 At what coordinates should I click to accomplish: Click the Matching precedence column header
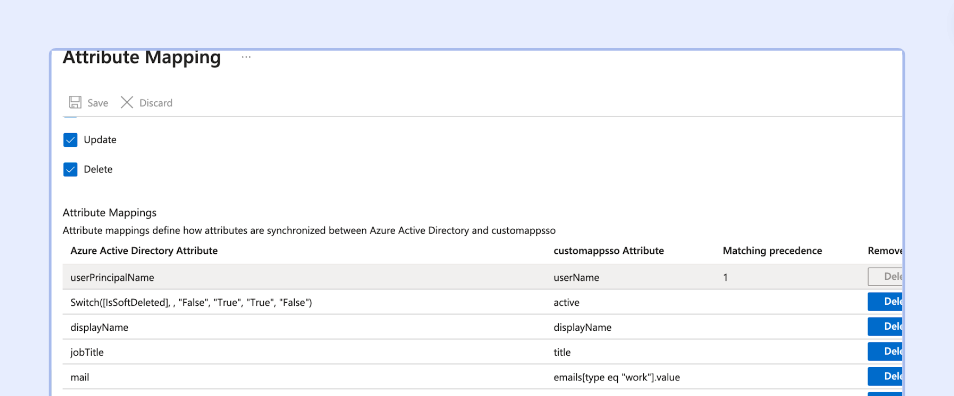point(772,251)
